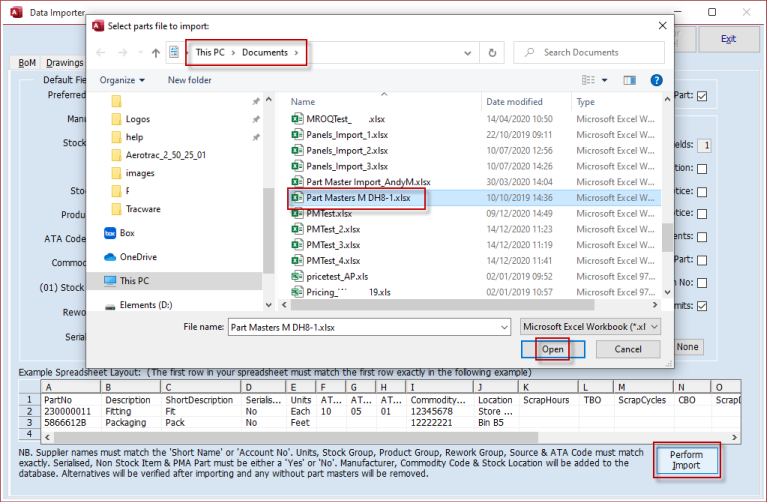Click the change view icon
Image resolution: width=767 pixels, height=502 pixels.
click(588, 80)
